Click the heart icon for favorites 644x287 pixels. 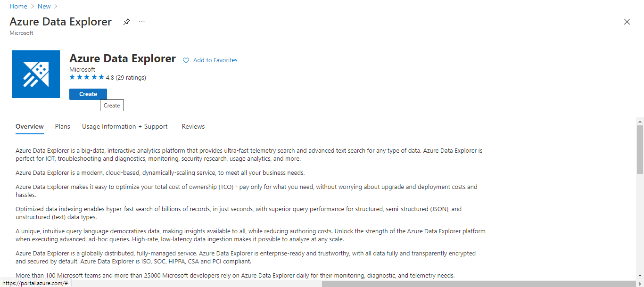[x=186, y=60]
